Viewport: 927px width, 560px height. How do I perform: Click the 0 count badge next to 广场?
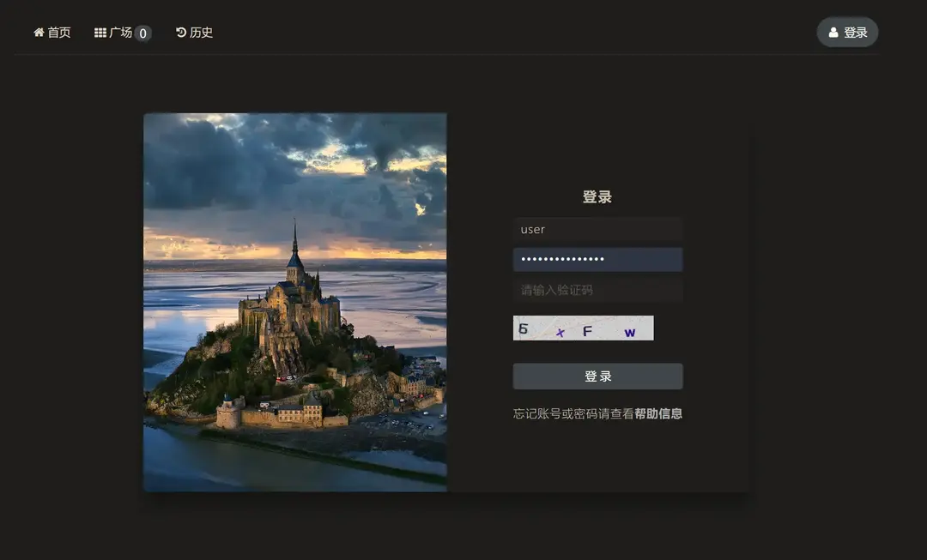coord(142,33)
